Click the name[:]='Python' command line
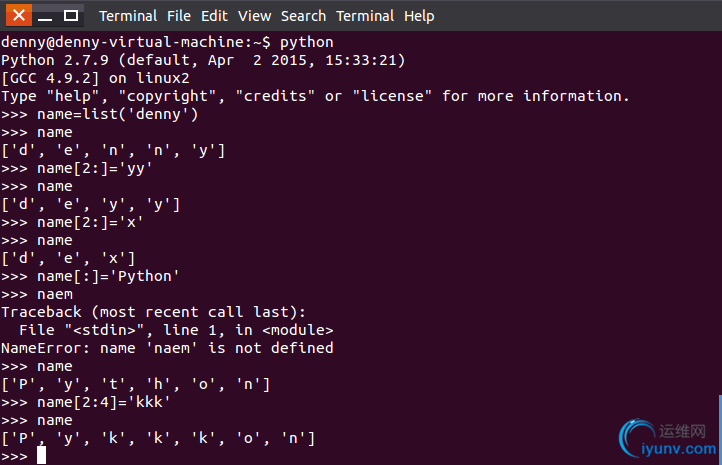722x465 pixels. 90,276
